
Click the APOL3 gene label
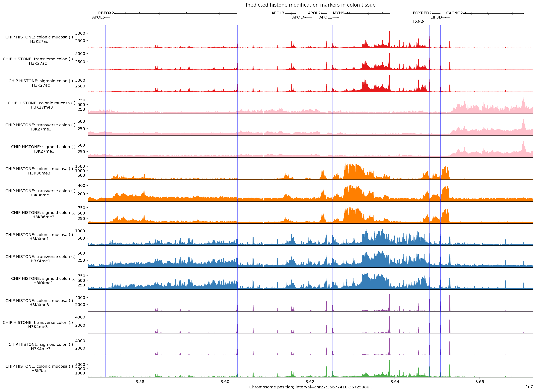point(278,13)
